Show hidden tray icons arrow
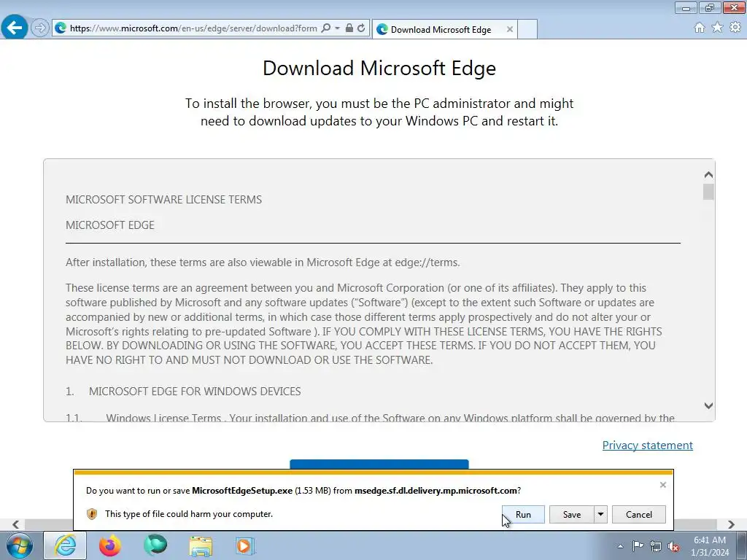Viewport: 747px width, 560px height. point(620,546)
